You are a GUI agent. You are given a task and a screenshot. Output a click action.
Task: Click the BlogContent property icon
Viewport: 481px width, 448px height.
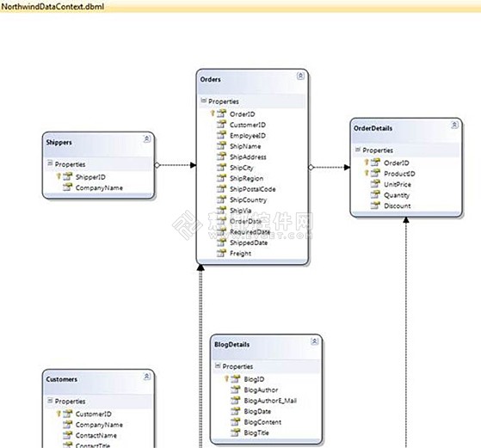click(235, 422)
